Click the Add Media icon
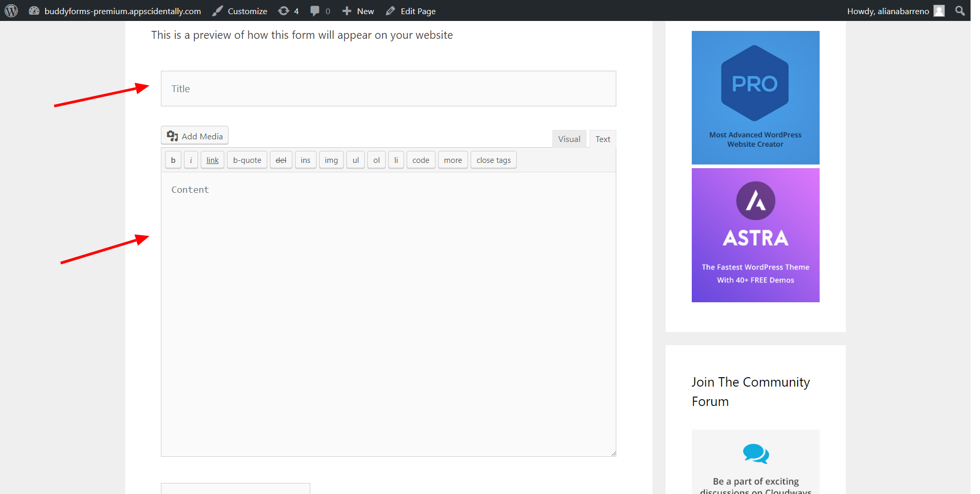 pos(172,135)
